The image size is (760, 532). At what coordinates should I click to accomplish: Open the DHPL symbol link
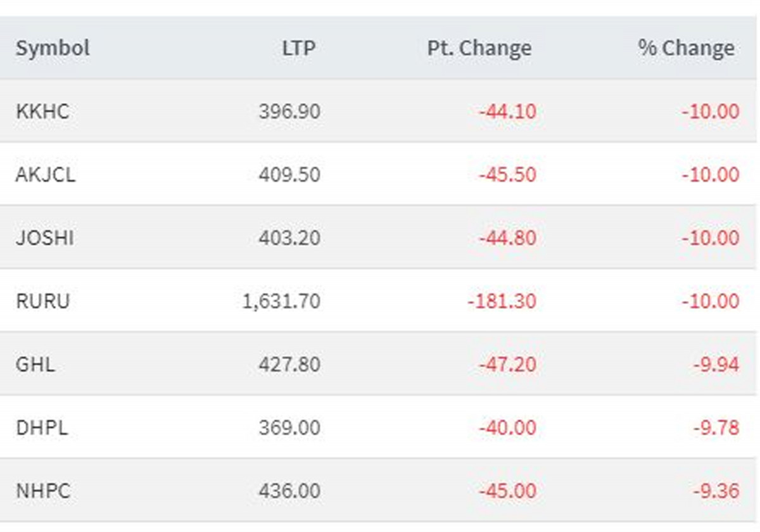(42, 428)
